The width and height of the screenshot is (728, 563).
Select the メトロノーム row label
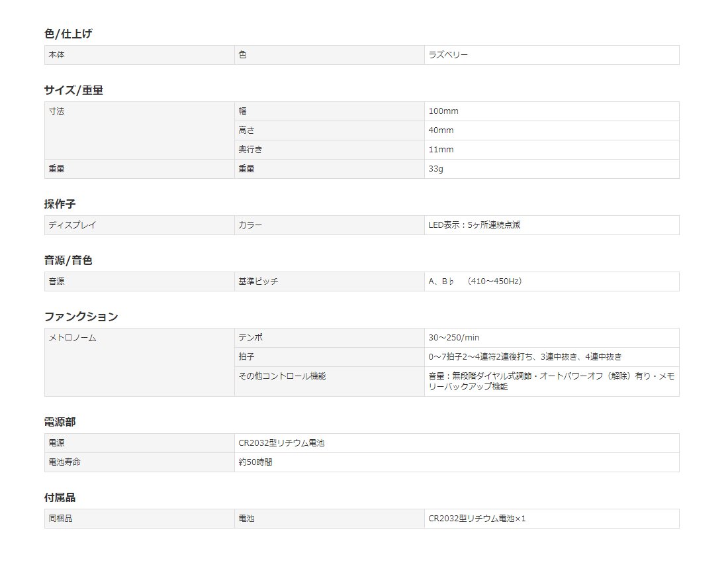click(x=72, y=338)
